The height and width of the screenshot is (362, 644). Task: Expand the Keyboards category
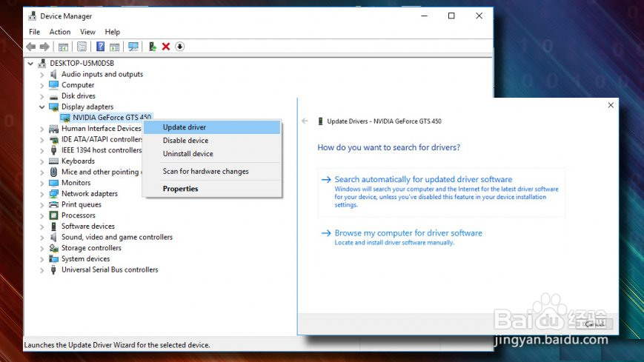pos(42,161)
